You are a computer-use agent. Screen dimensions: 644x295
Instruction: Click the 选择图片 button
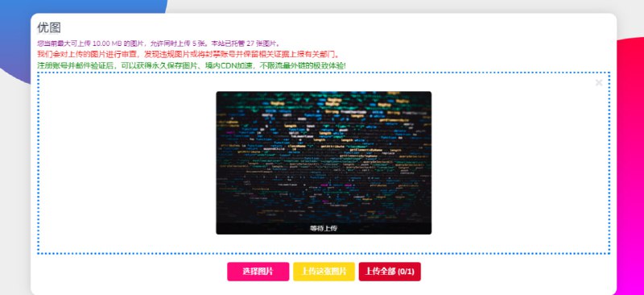point(258,272)
